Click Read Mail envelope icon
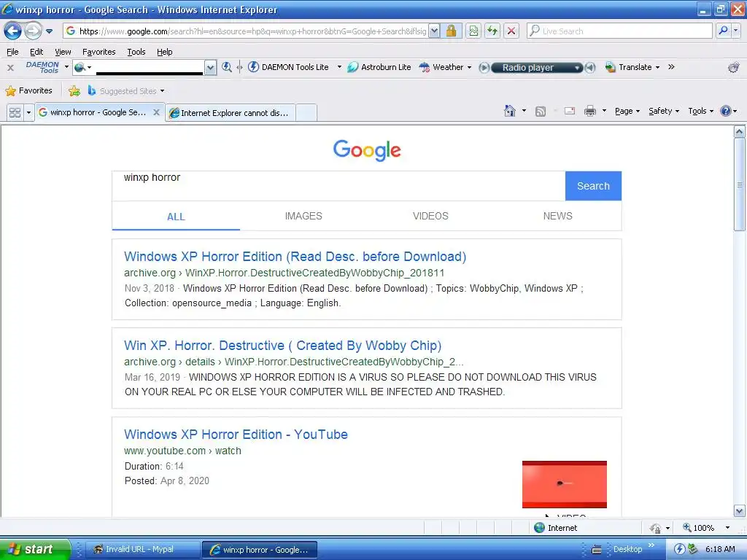Viewport: 747px width, 560px height. (569, 111)
